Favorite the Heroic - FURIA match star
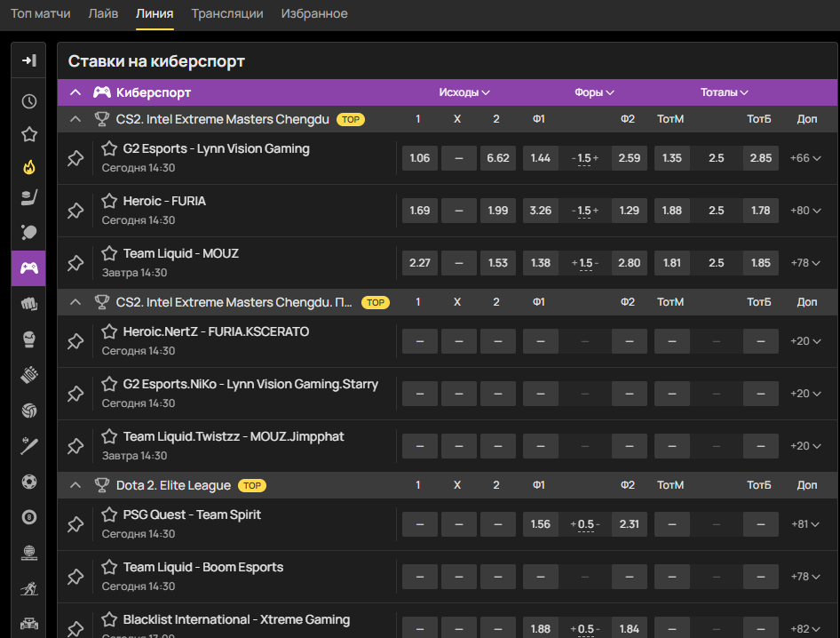The width and height of the screenshot is (840, 638). 109,201
